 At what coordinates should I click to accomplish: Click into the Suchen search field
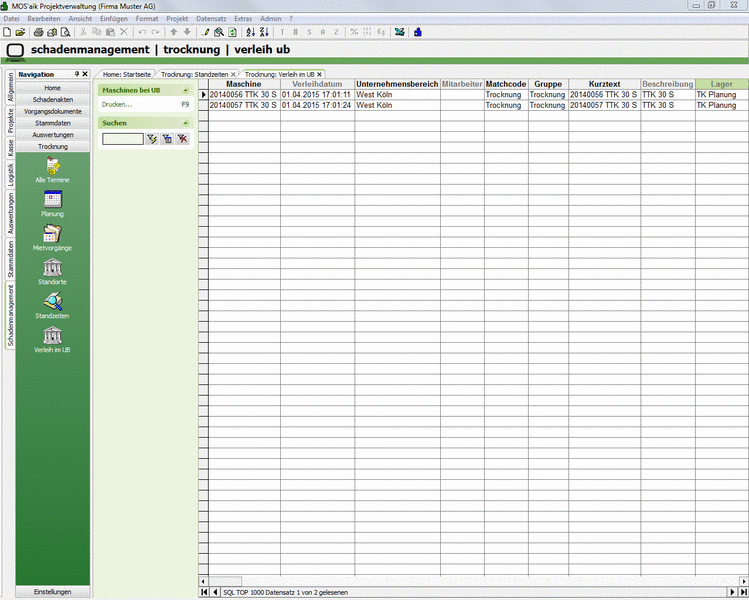(123, 139)
